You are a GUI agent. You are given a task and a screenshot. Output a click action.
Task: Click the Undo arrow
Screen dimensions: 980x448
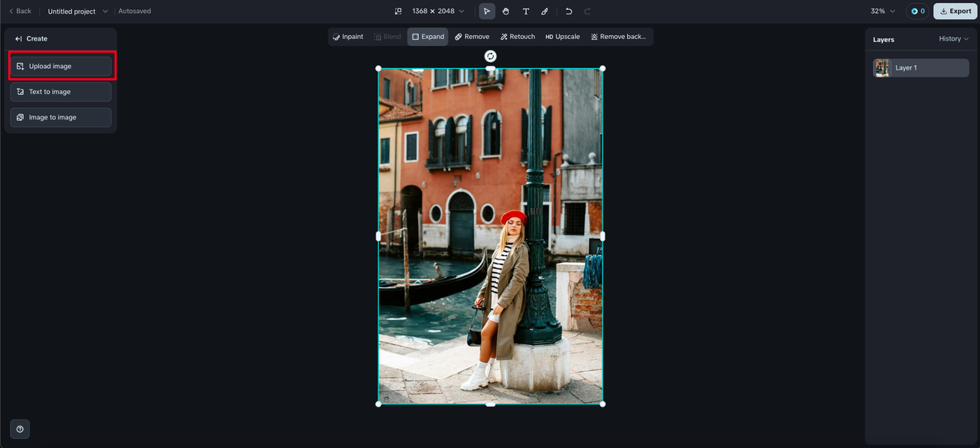[569, 11]
